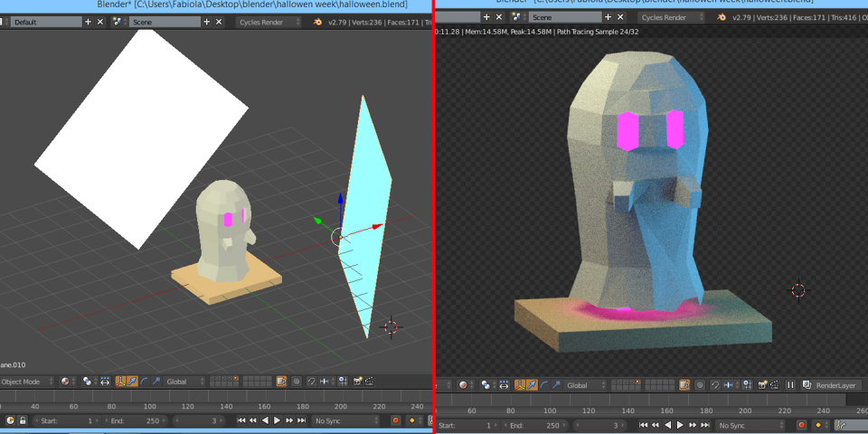This screenshot has height=434, width=868.
Task: Play animation forward in left timeline
Action: (277, 420)
